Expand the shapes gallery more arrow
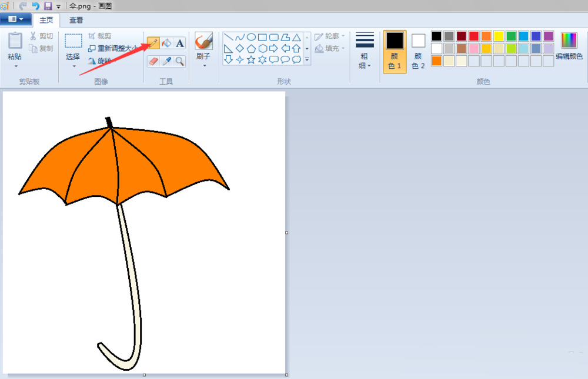Viewport: 588px width, 379px height. click(307, 59)
